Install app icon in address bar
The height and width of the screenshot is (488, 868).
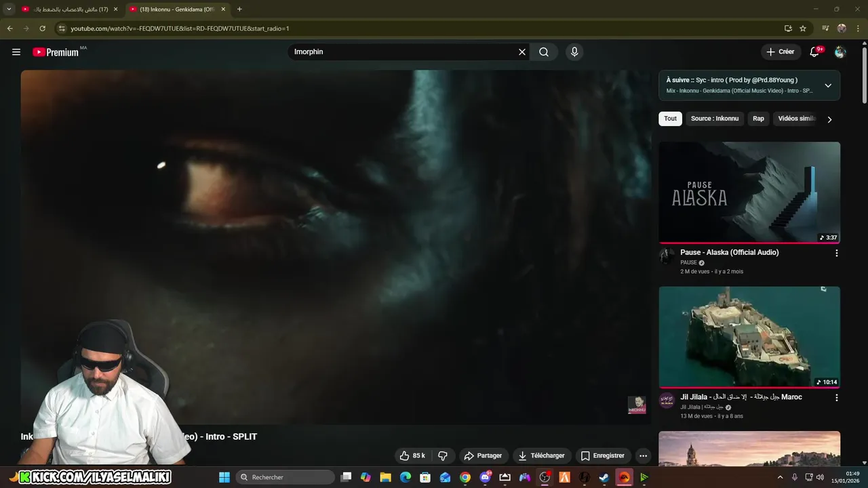pos(788,28)
